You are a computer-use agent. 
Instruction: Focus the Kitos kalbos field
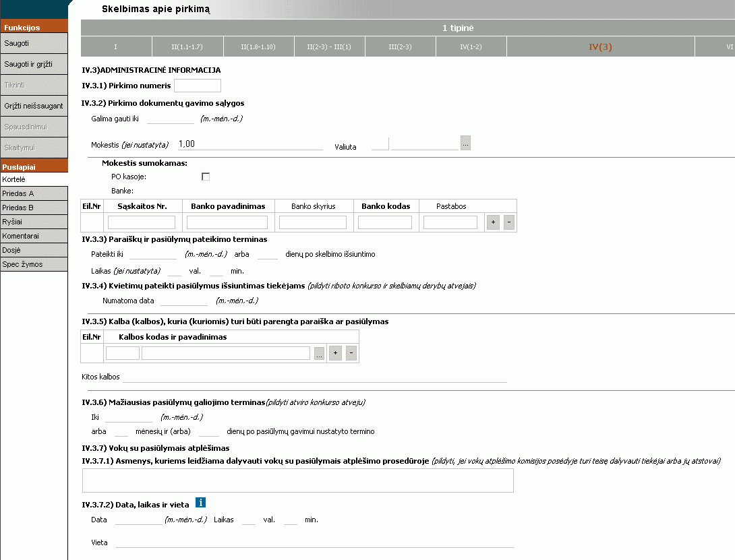point(315,377)
